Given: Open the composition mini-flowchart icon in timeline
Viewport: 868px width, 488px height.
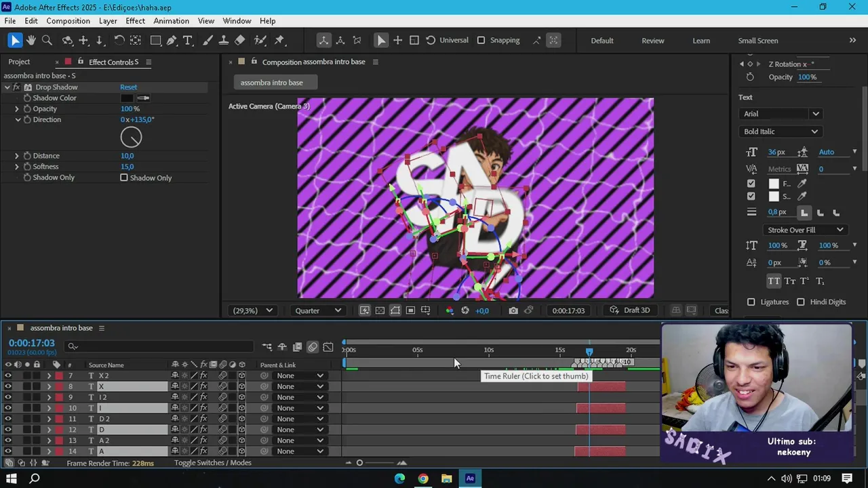Looking at the screenshot, I should 267,346.
